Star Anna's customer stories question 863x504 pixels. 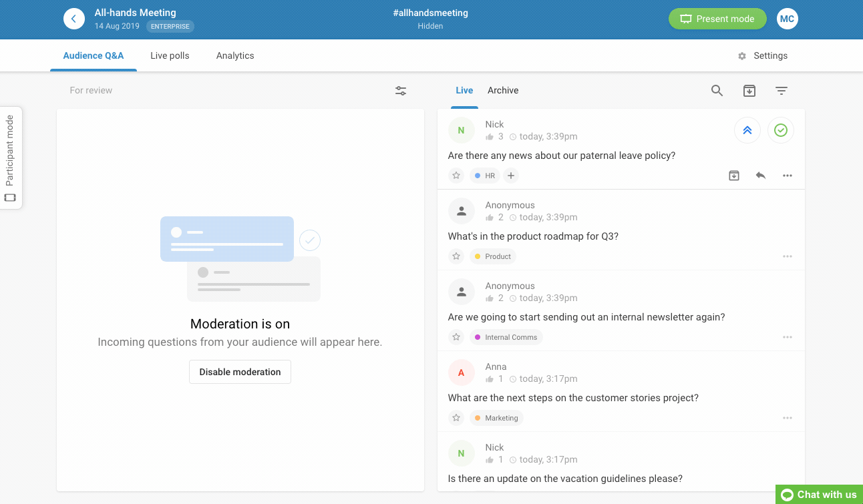click(456, 418)
